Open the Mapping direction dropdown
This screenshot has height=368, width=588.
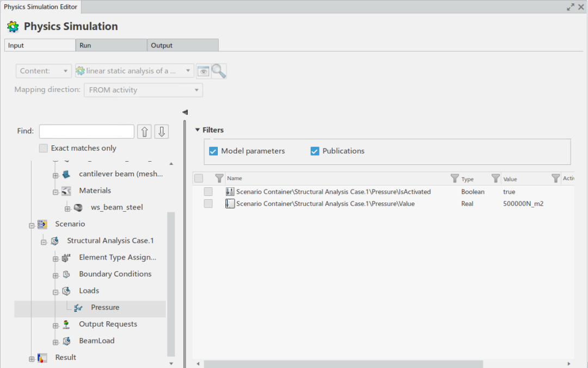(143, 90)
